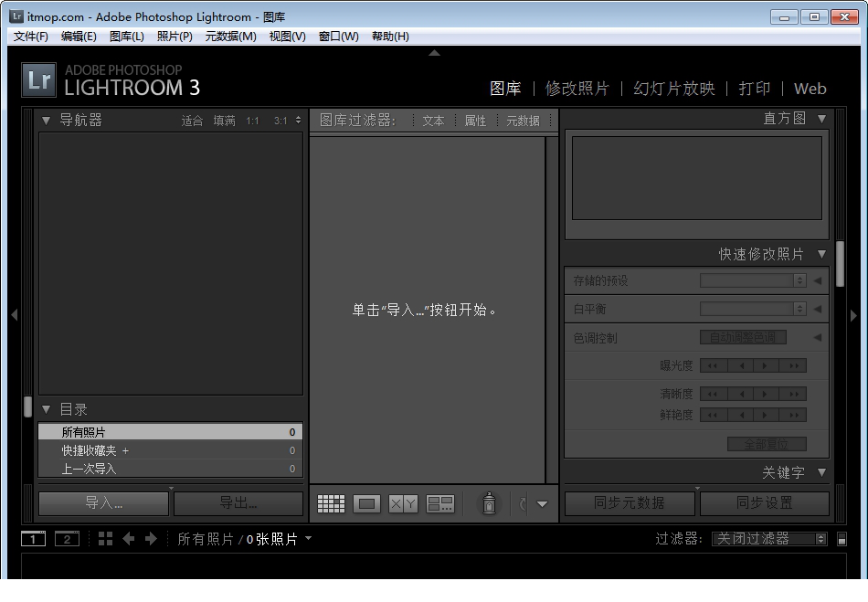This screenshot has height=602, width=868.
Task: Switch to the 打印 Print module
Action: tap(755, 89)
